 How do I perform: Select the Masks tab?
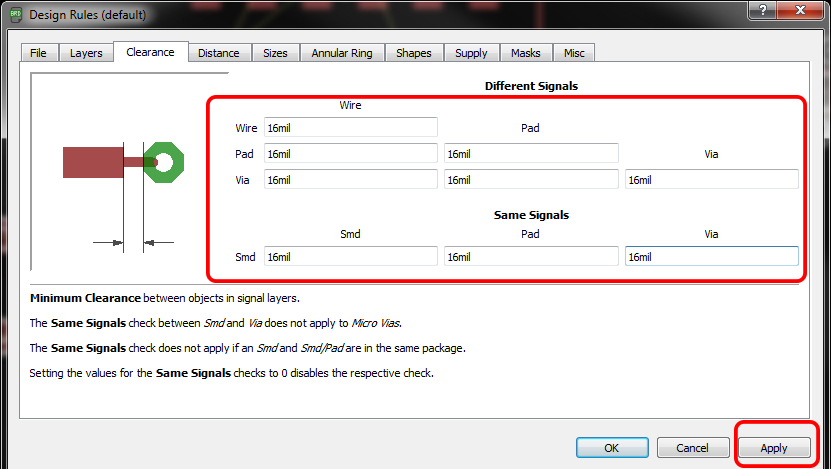click(x=525, y=53)
